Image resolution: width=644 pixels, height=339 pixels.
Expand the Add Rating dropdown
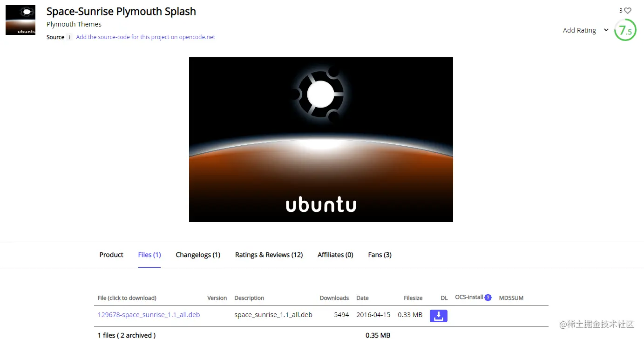pyautogui.click(x=586, y=30)
